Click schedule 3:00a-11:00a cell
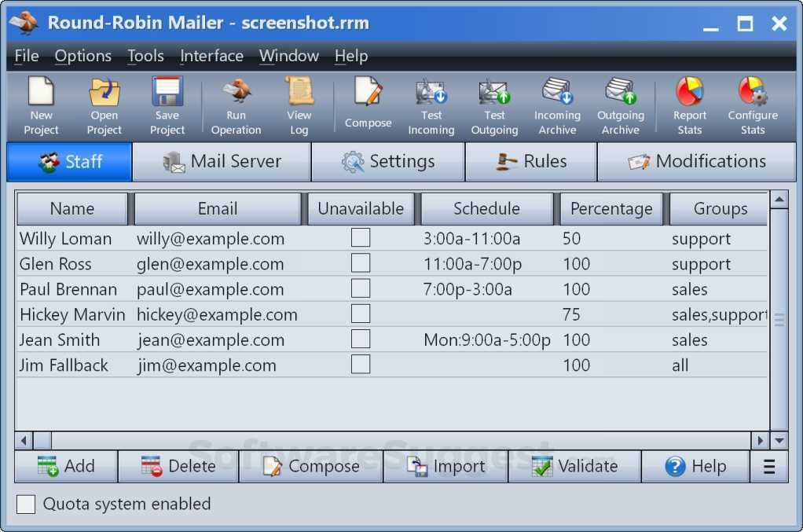The image size is (803, 532). click(x=471, y=239)
